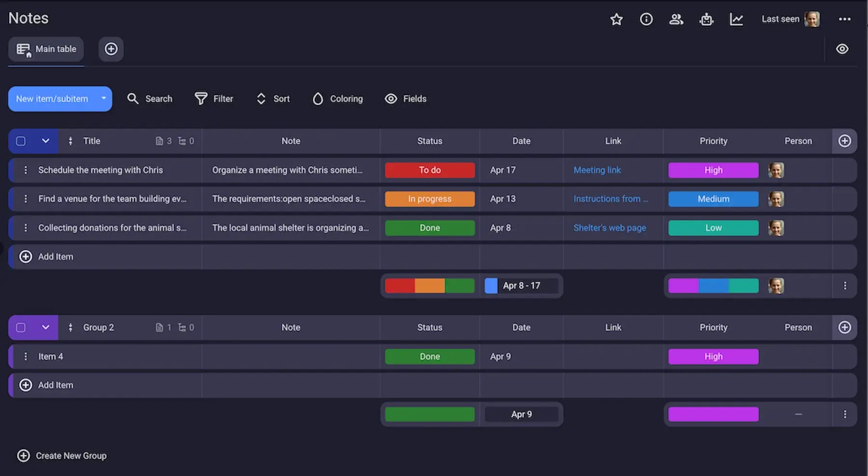868x476 pixels.
Task: Click the red To do status label
Action: (430, 170)
